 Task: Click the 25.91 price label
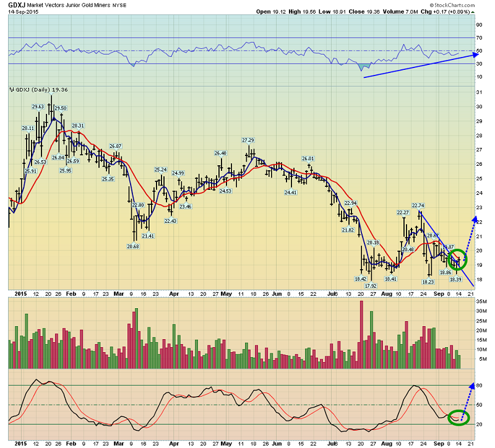pos(30,171)
